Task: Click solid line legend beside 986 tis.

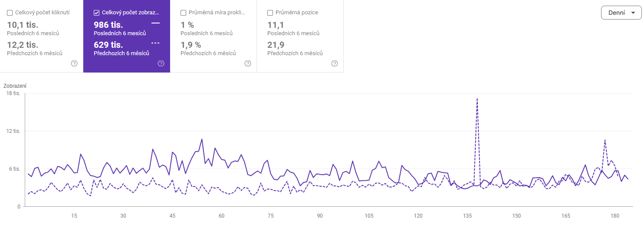Action: (x=155, y=23)
